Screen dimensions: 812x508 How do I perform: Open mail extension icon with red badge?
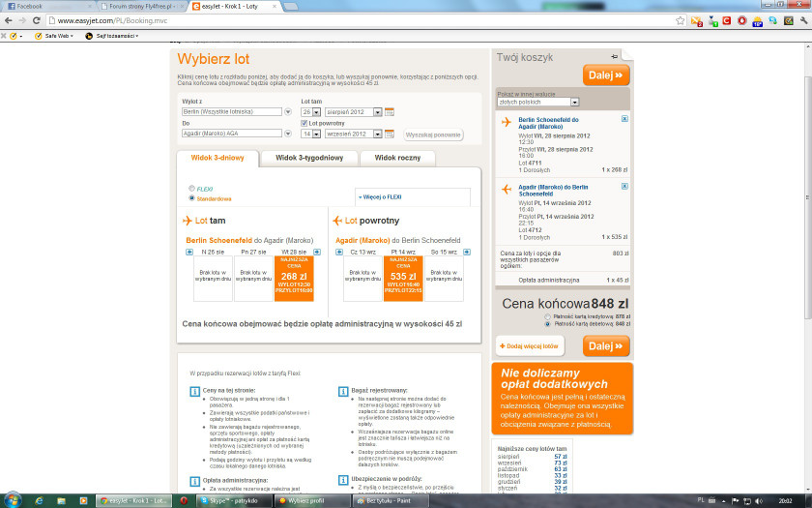(x=697, y=21)
